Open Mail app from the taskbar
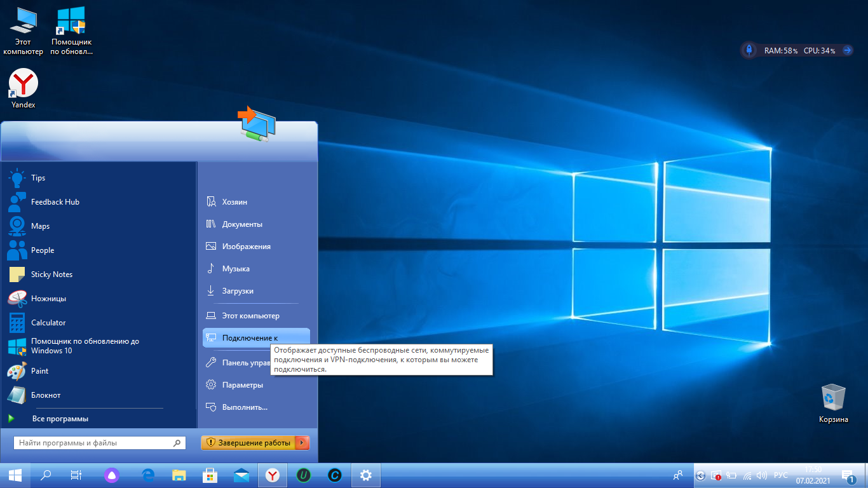Screen dimensions: 868x488 click(241, 475)
